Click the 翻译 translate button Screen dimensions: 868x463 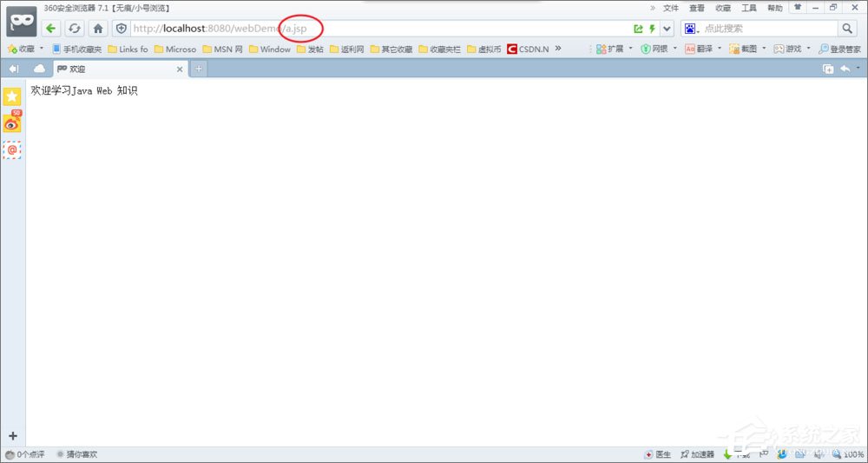(x=699, y=49)
